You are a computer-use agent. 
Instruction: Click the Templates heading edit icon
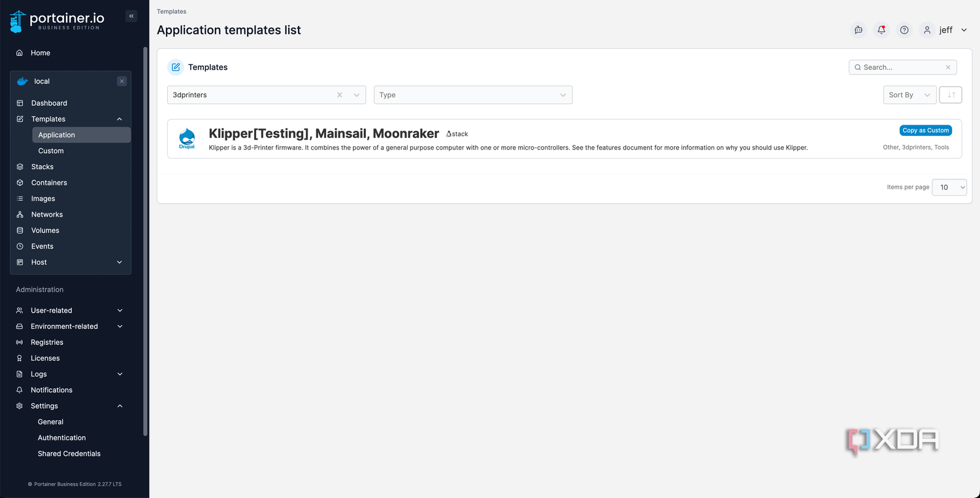(176, 67)
